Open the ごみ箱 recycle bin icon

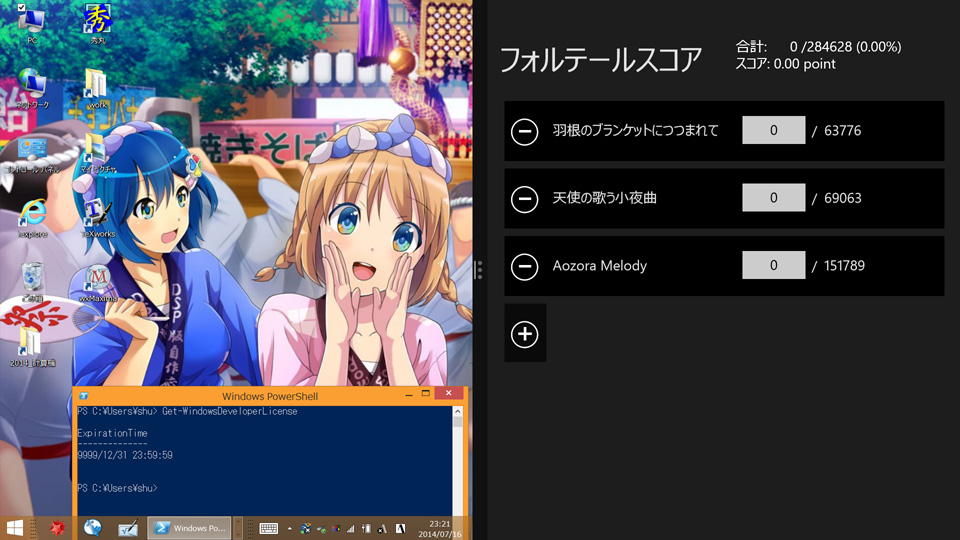(x=32, y=282)
